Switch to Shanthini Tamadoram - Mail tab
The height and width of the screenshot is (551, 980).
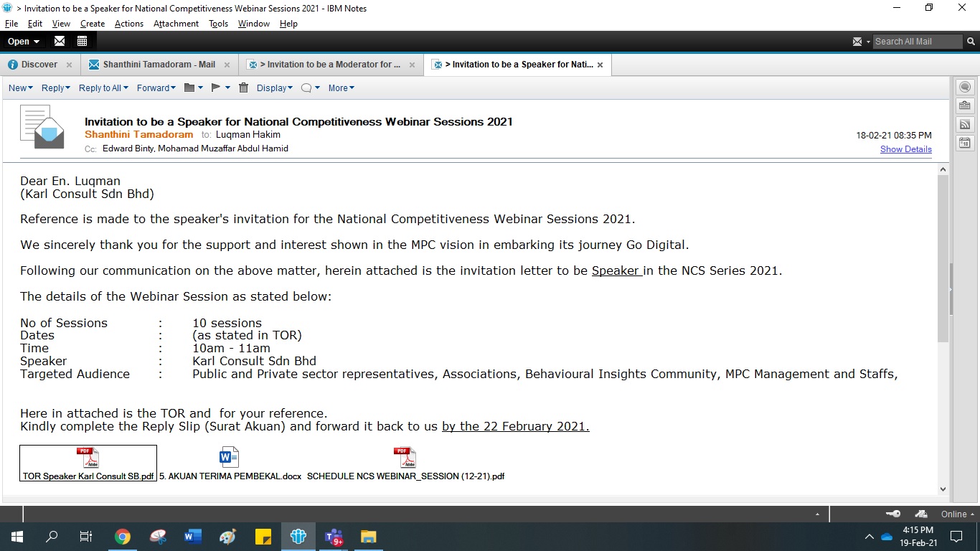pos(158,65)
